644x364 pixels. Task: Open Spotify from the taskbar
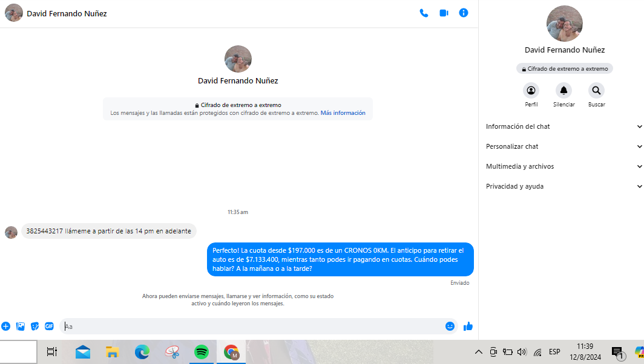[x=202, y=352]
